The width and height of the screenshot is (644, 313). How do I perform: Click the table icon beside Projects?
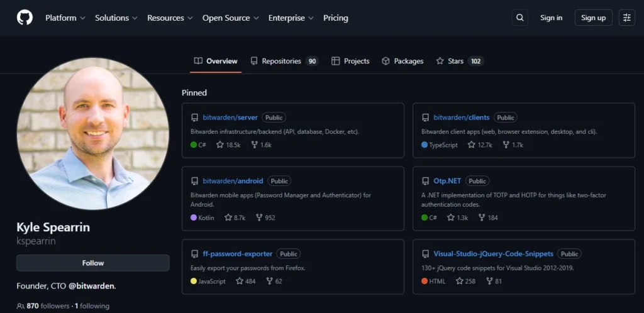336,61
